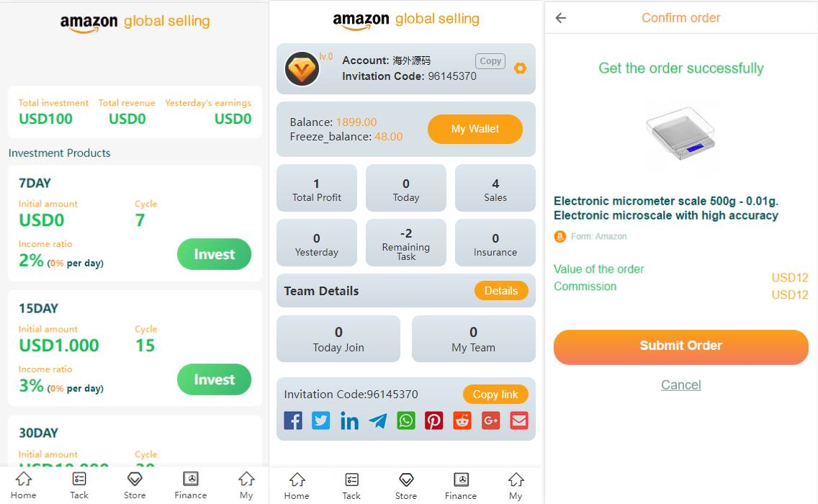Open Store tab in left panel
The image size is (818, 504).
click(x=135, y=486)
